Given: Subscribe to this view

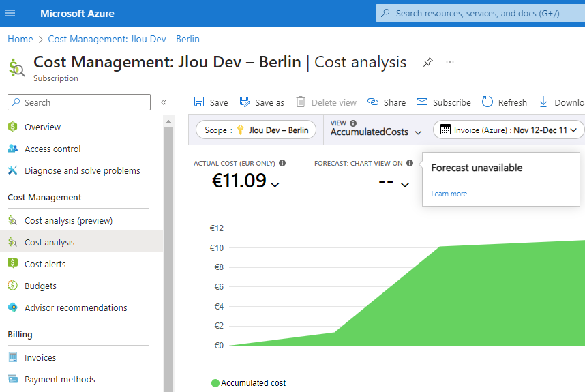Looking at the screenshot, I should 444,102.
